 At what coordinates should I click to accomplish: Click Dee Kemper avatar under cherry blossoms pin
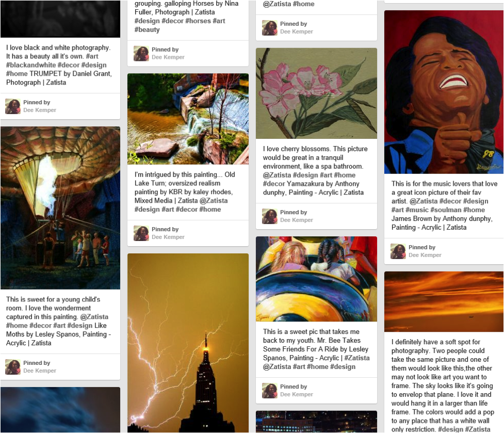(x=270, y=216)
